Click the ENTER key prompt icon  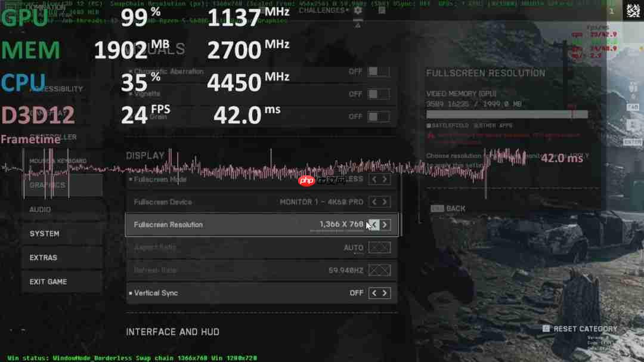click(x=632, y=141)
